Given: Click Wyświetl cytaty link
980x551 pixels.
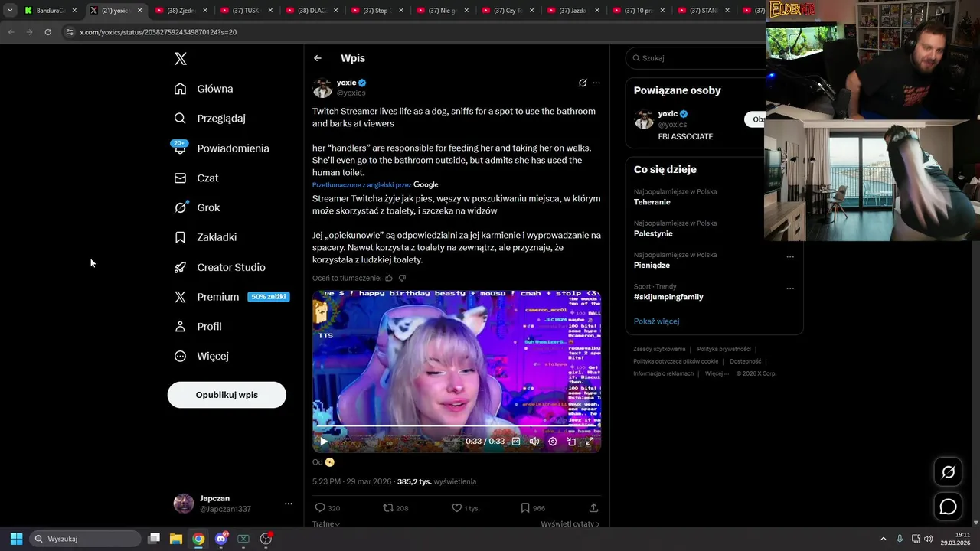Looking at the screenshot, I should pyautogui.click(x=570, y=524).
